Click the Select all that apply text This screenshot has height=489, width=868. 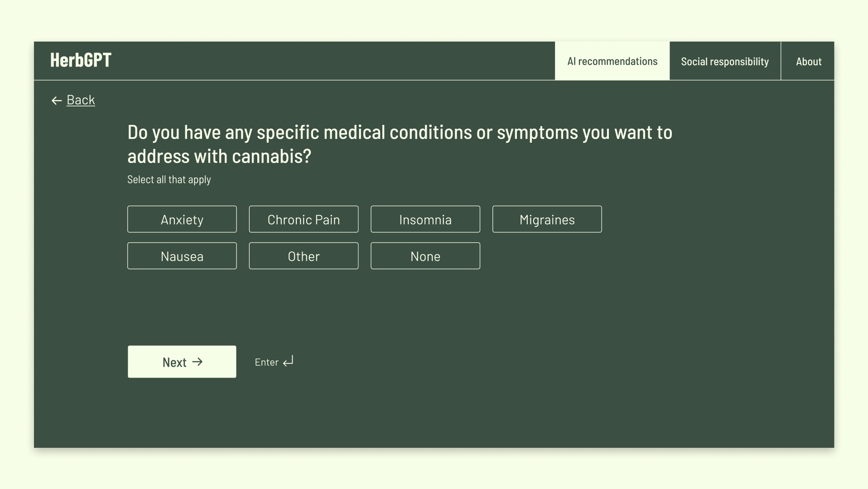tap(169, 180)
